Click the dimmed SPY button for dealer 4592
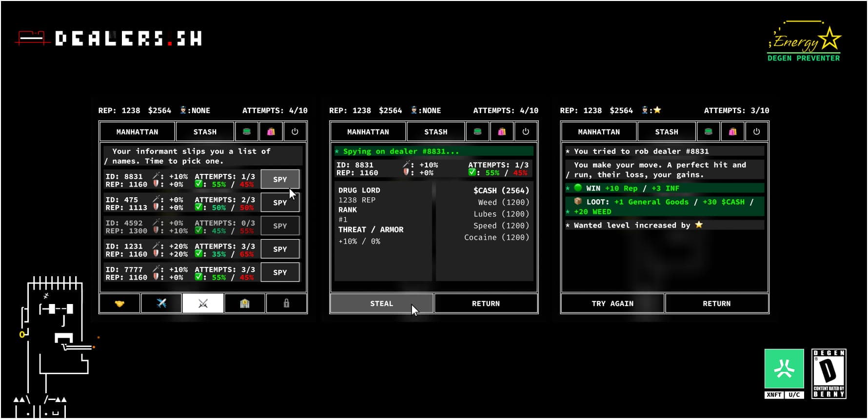Image resolution: width=868 pixels, height=419 pixels. 280,226
